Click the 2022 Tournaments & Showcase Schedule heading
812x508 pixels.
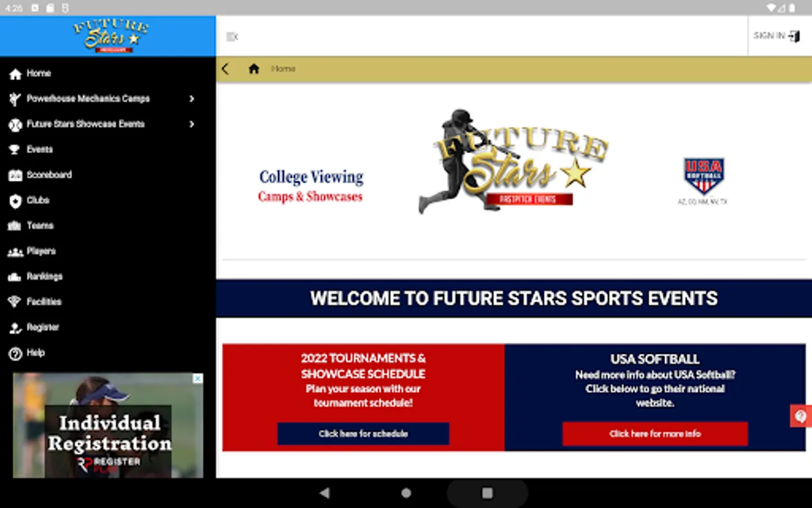click(x=363, y=366)
